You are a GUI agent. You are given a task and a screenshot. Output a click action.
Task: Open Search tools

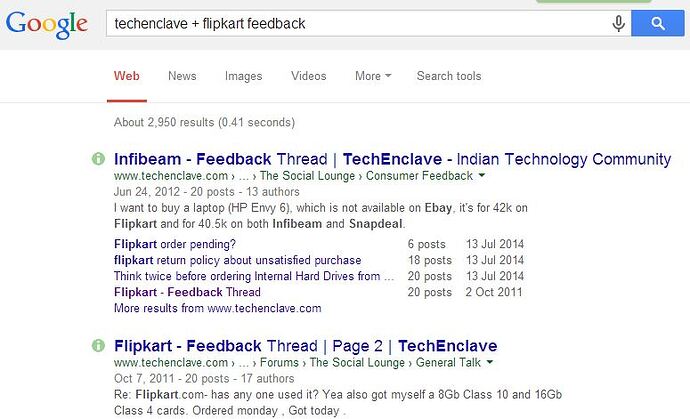coord(449,76)
